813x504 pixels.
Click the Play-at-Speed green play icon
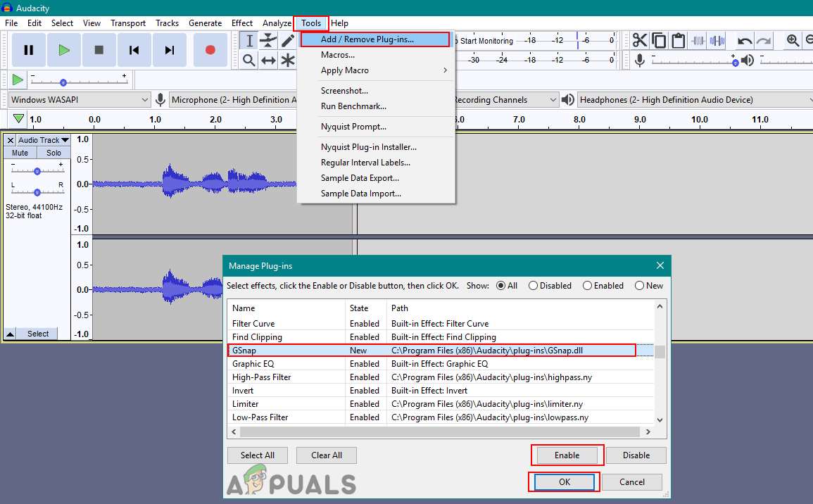[x=18, y=80]
